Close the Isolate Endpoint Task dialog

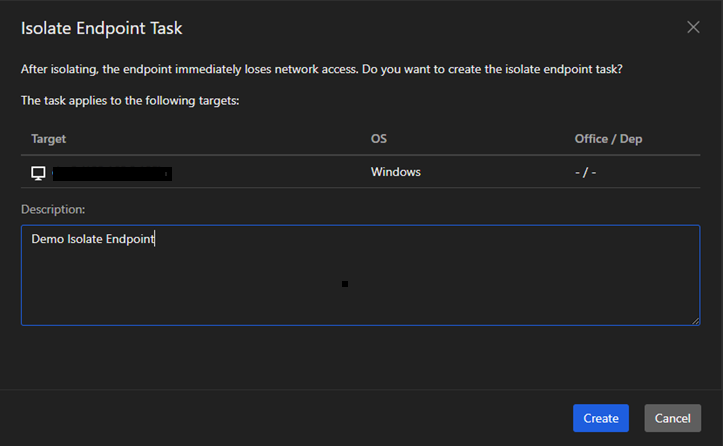[693, 27]
